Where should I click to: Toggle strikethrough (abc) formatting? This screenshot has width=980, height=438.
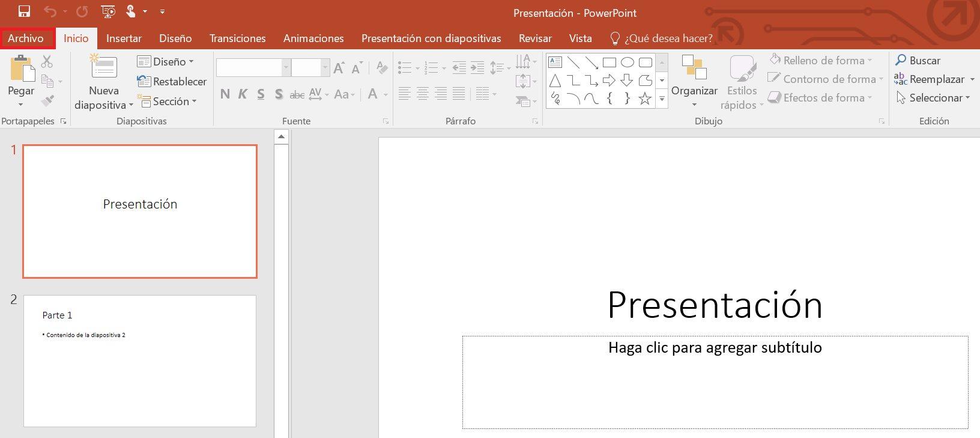[x=297, y=94]
